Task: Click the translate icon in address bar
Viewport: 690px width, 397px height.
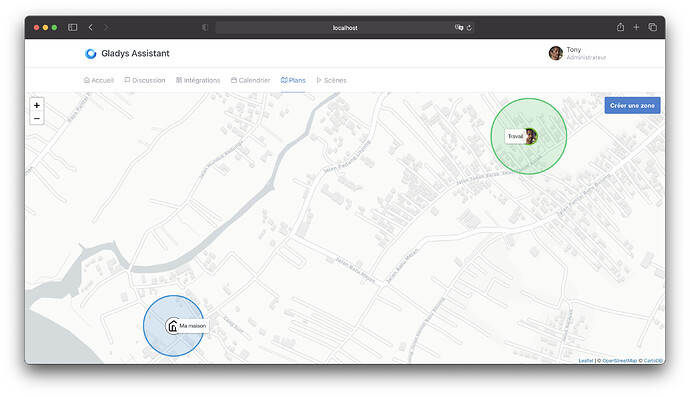Action: pyautogui.click(x=459, y=27)
